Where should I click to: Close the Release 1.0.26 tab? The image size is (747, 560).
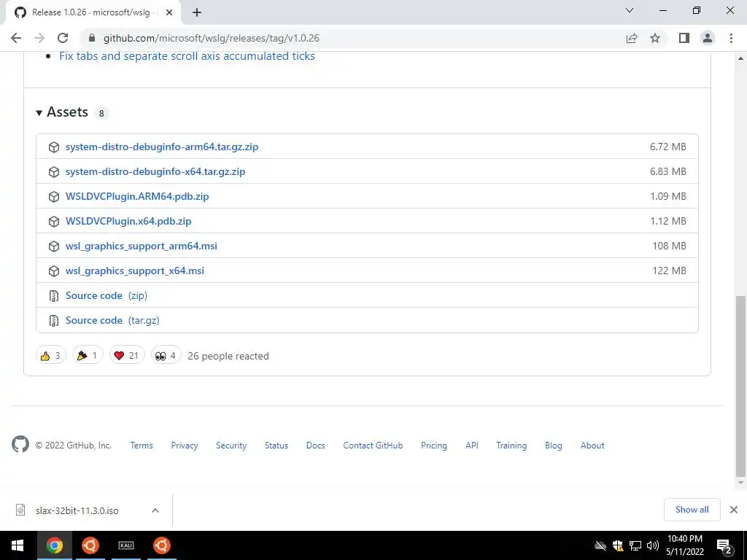pyautogui.click(x=169, y=12)
